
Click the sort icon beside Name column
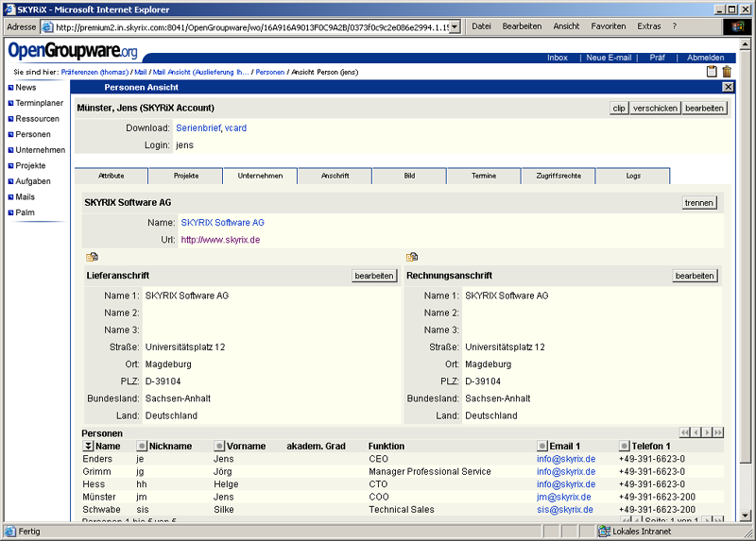pyautogui.click(x=88, y=446)
